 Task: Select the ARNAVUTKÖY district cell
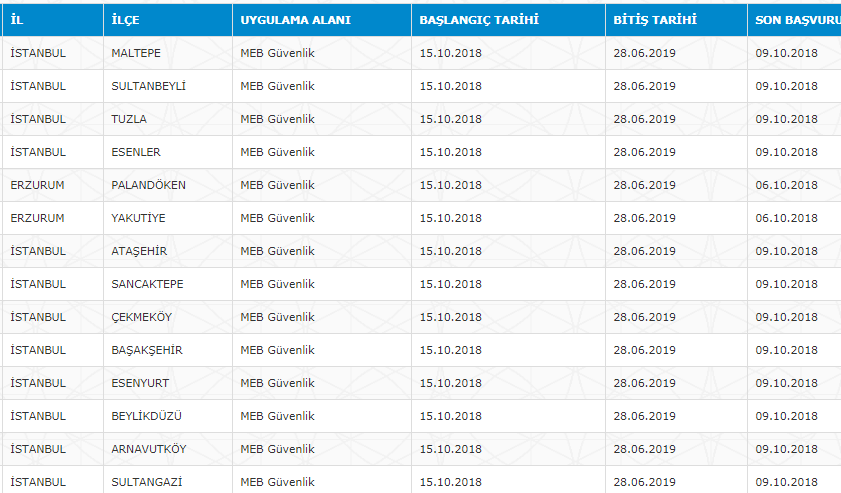149,449
